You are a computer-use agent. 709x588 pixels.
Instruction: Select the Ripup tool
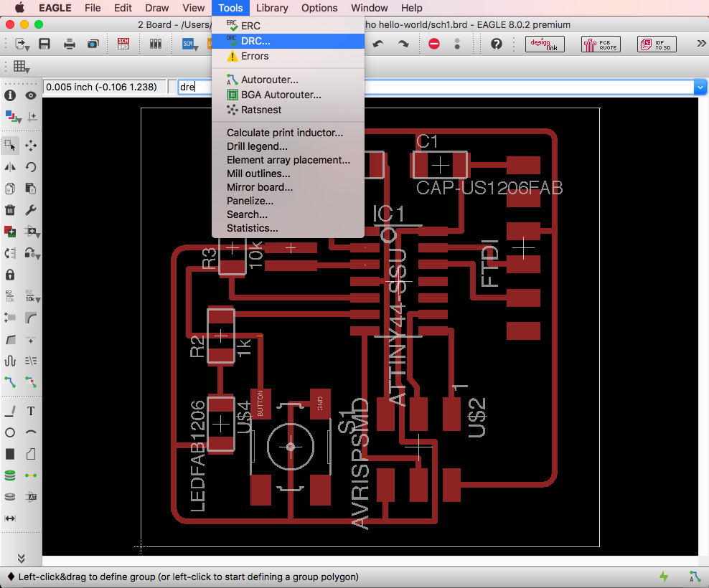[31, 382]
